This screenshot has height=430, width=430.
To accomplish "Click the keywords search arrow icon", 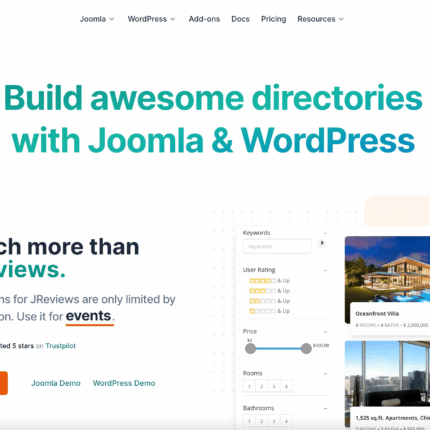I will pyautogui.click(x=322, y=243).
